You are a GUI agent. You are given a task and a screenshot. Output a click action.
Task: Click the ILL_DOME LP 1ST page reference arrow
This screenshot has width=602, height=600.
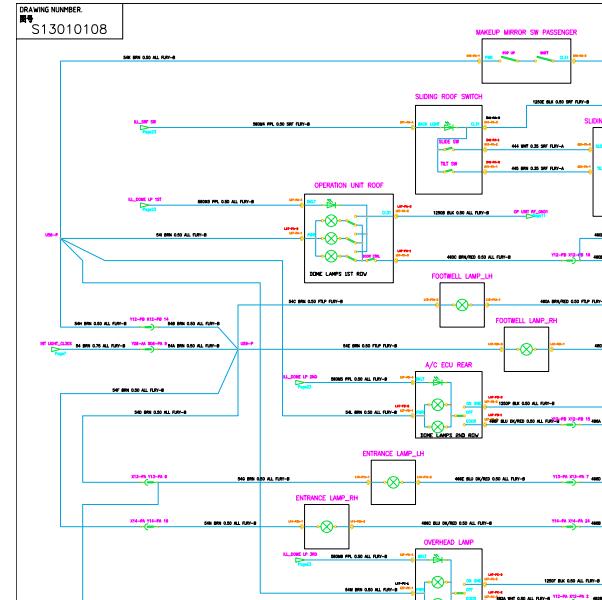[x=145, y=205]
